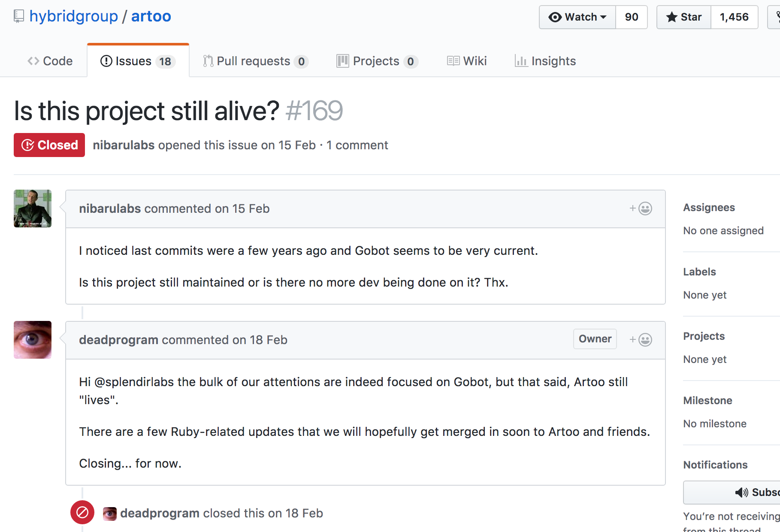The height and width of the screenshot is (532, 780).
Task: Add reaction to nibarulabs comment
Action: [x=641, y=209]
